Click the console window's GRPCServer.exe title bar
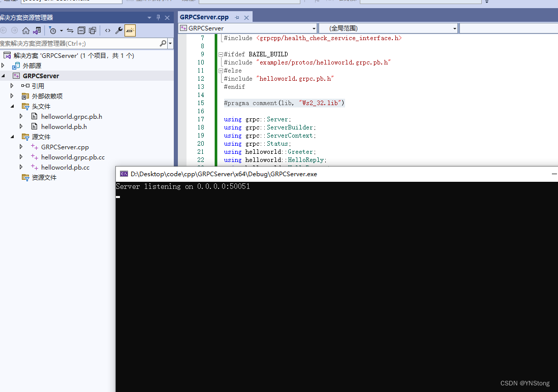 336,174
